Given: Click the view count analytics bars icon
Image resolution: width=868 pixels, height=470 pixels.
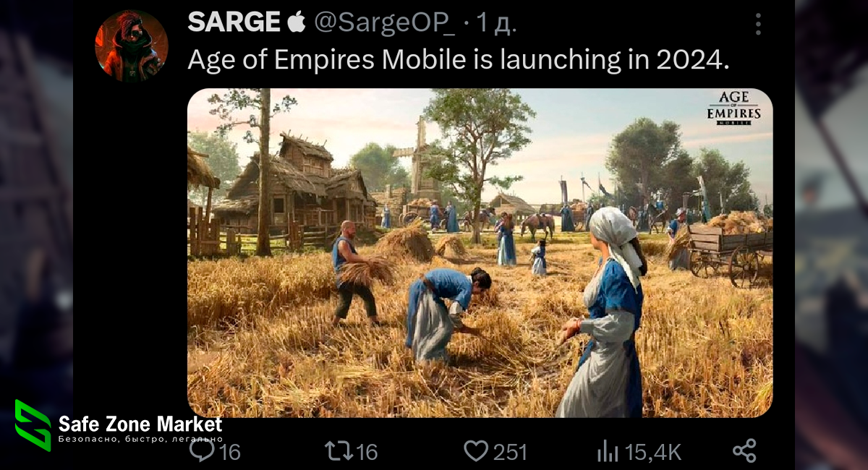Looking at the screenshot, I should pos(608,452).
